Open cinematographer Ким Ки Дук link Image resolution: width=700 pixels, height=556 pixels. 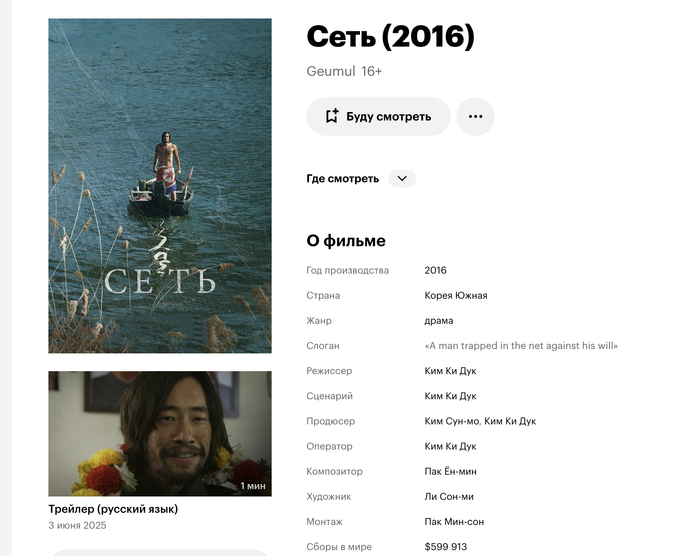(x=450, y=446)
